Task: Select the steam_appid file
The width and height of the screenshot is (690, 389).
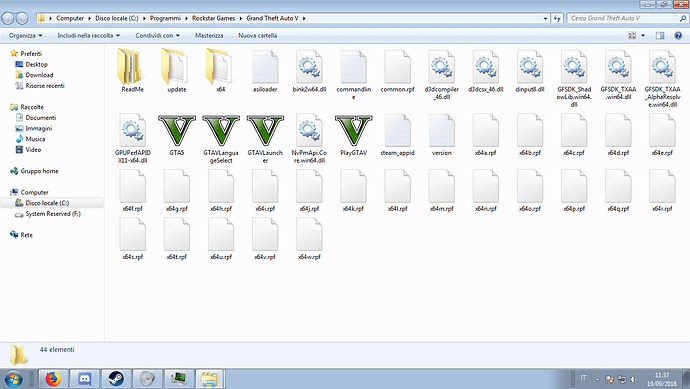Action: (397, 134)
